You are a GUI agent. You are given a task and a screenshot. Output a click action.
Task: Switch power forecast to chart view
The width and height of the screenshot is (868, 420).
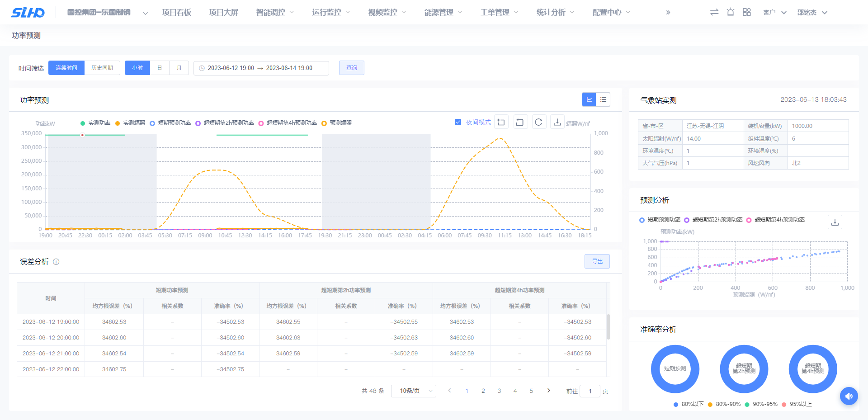tap(589, 99)
